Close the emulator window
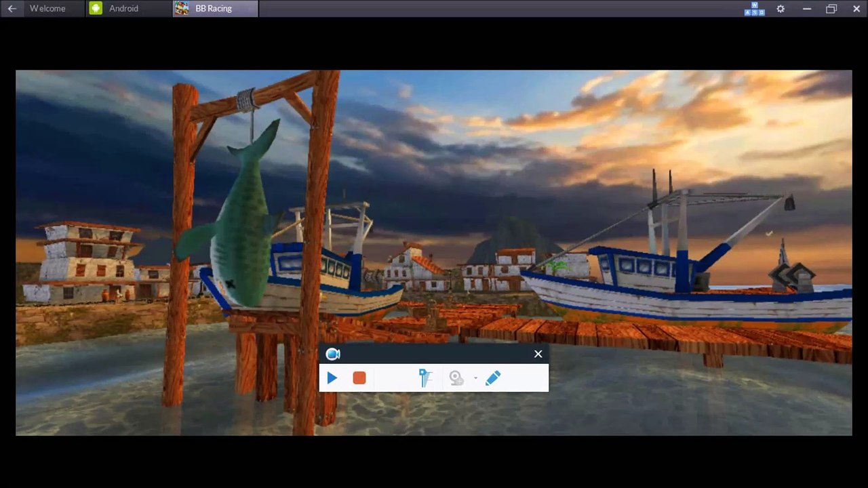The height and width of the screenshot is (488, 868). tap(856, 9)
